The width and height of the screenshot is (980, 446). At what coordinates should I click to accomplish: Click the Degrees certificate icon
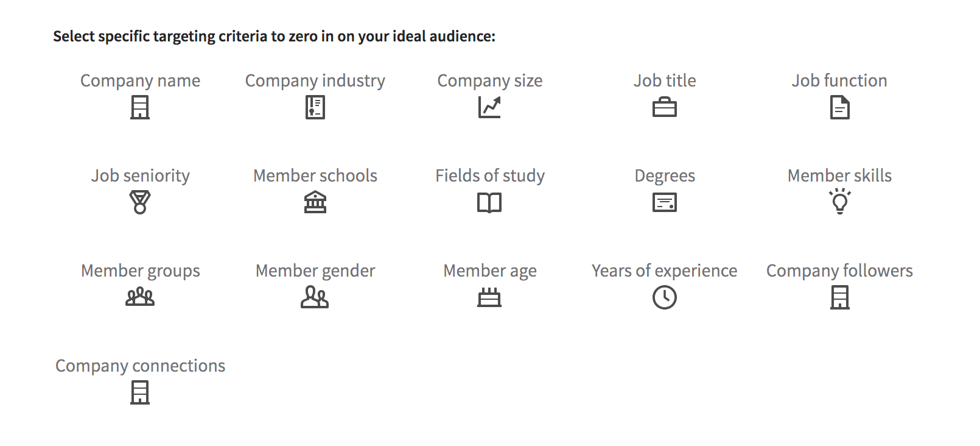pyautogui.click(x=664, y=202)
